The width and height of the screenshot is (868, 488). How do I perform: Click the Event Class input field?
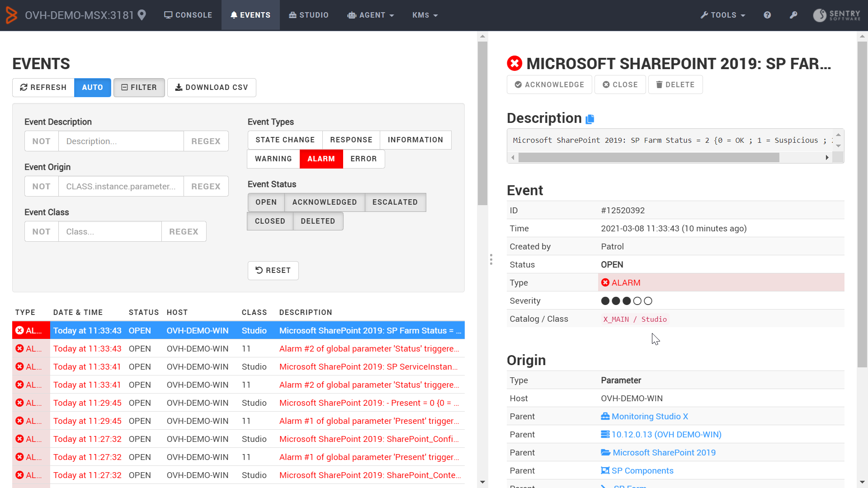[x=110, y=231]
